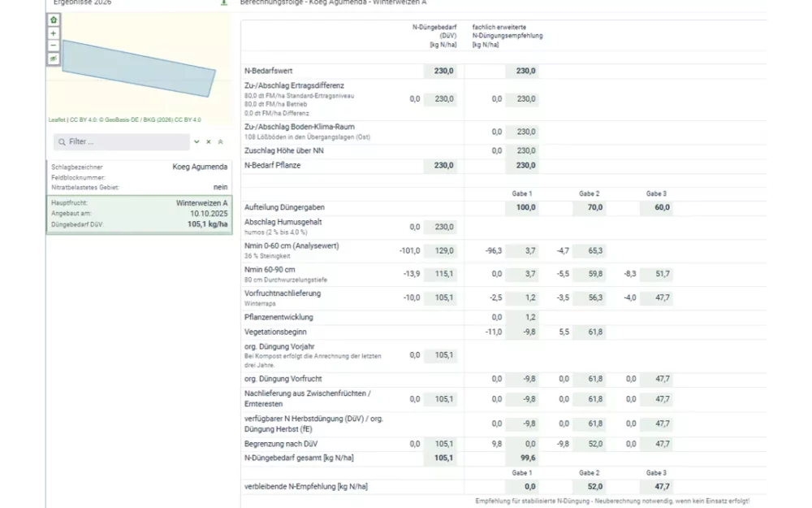Reset map to home extent
Viewport: 812px width, 508px height.
(x=54, y=20)
